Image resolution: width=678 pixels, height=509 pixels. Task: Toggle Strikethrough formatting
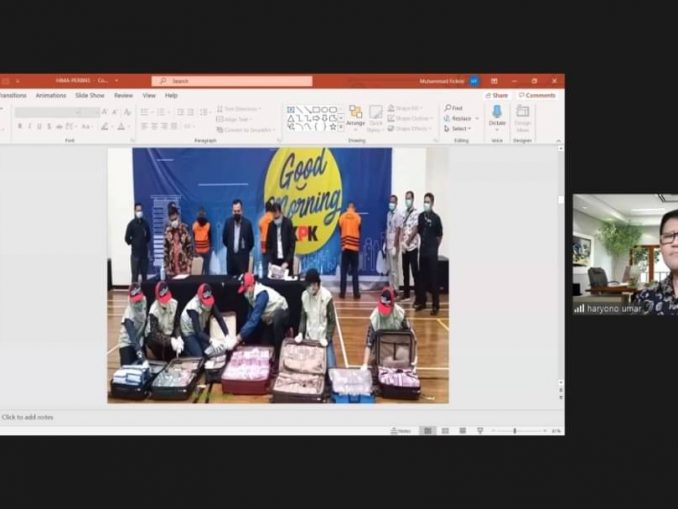pyautogui.click(x=59, y=126)
